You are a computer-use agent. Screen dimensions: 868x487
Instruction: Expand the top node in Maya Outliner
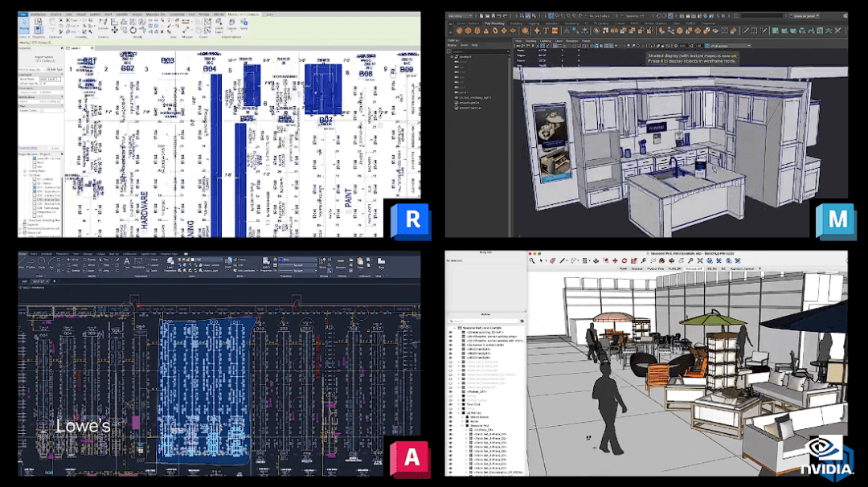point(452,57)
